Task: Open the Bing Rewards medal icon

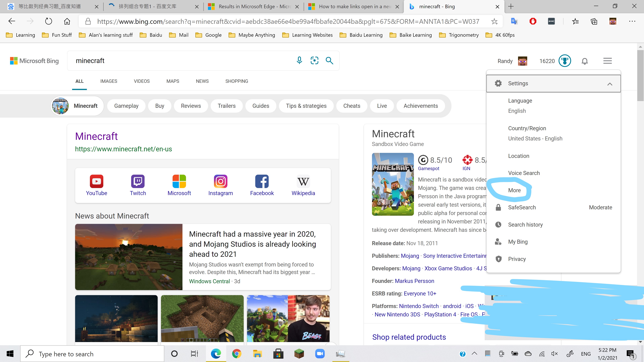Action: (565, 61)
